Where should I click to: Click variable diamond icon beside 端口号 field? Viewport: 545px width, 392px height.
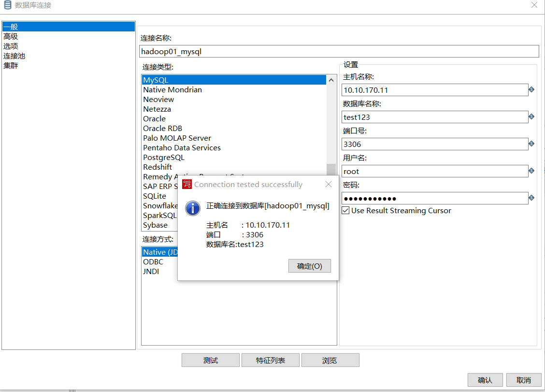531,144
